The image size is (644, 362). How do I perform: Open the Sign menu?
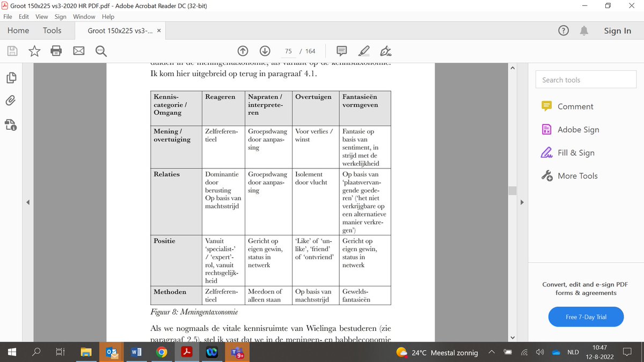(60, 17)
